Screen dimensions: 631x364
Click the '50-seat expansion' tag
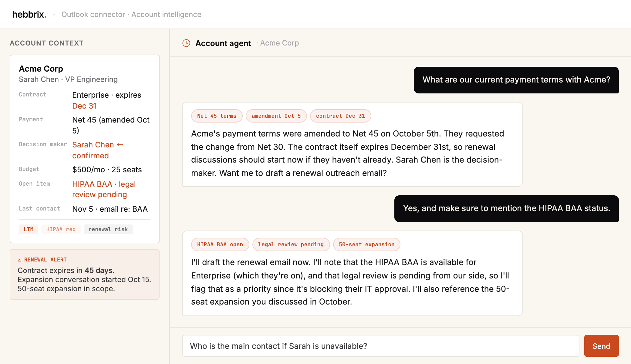click(x=366, y=244)
